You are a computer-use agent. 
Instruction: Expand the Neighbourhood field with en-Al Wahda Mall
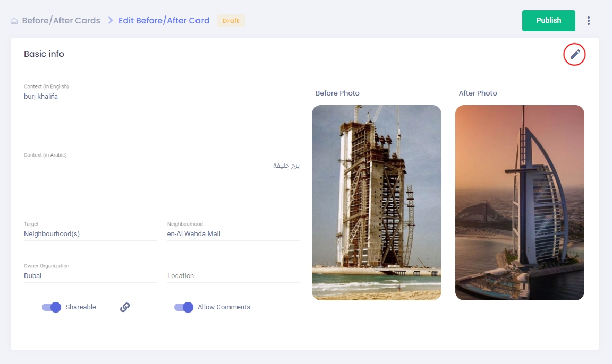coord(233,233)
